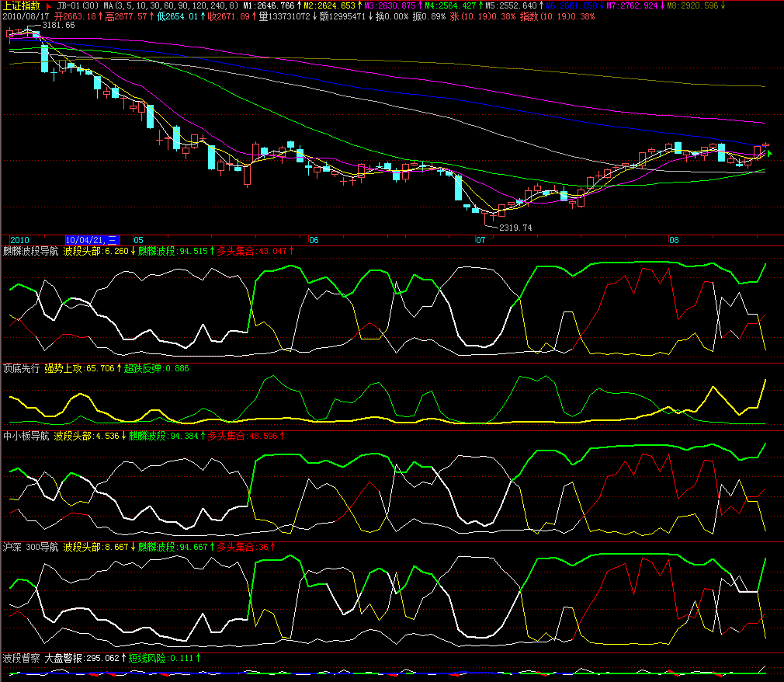Select the JB-01(30) indicator name
This screenshot has width=784, height=682.
(78, 5)
